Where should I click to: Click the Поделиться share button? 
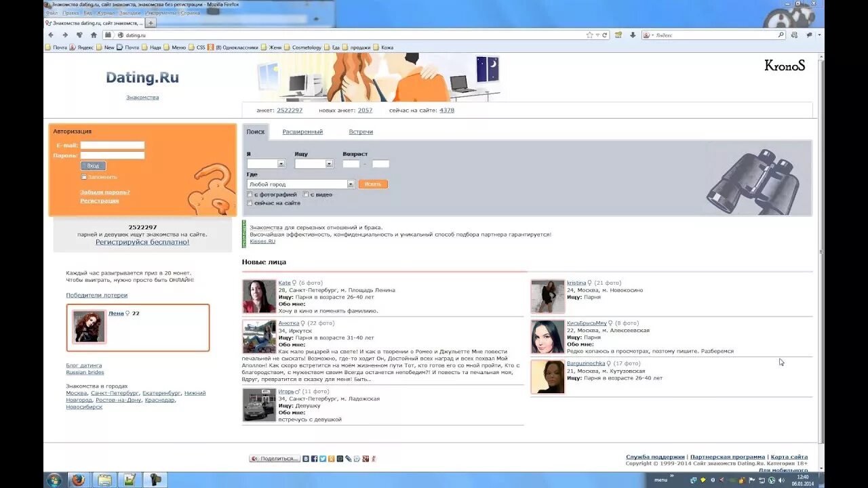pyautogui.click(x=274, y=459)
